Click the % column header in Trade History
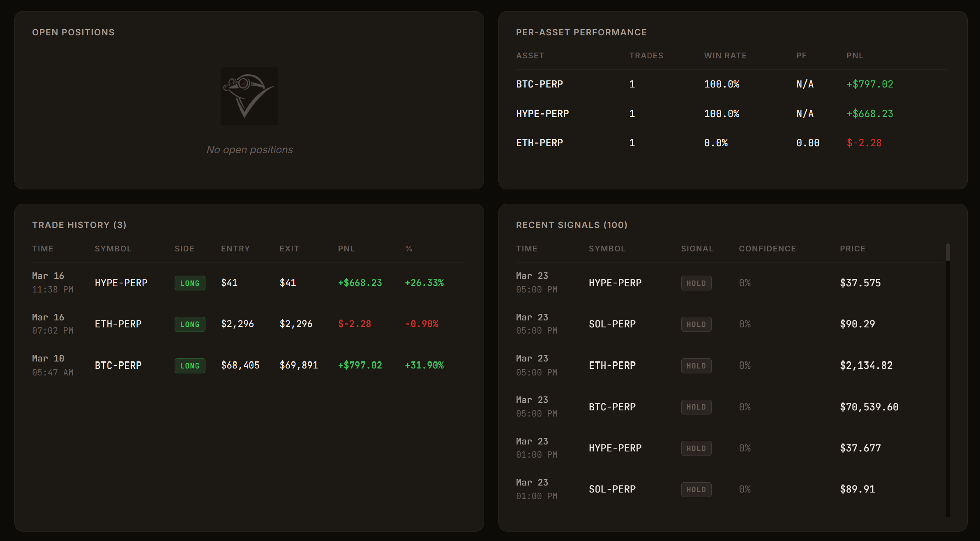This screenshot has width=980, height=541. point(409,249)
